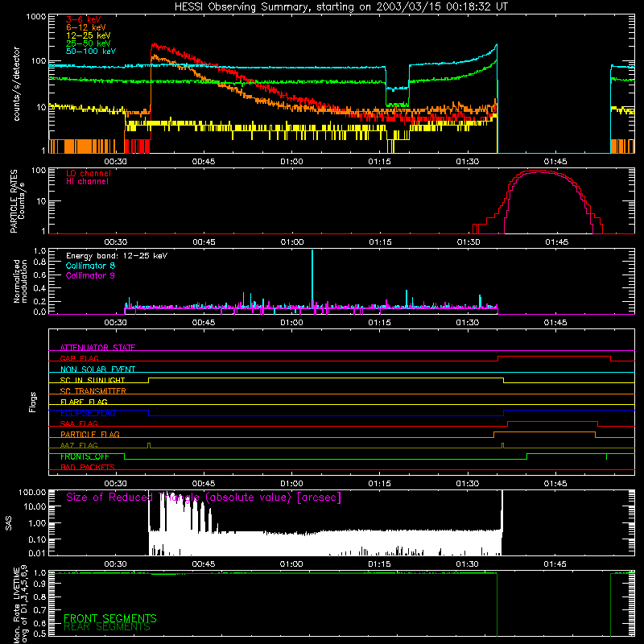Click the HESSI Observing Summary title text
The height and width of the screenshot is (644, 644).
[x=341, y=7]
